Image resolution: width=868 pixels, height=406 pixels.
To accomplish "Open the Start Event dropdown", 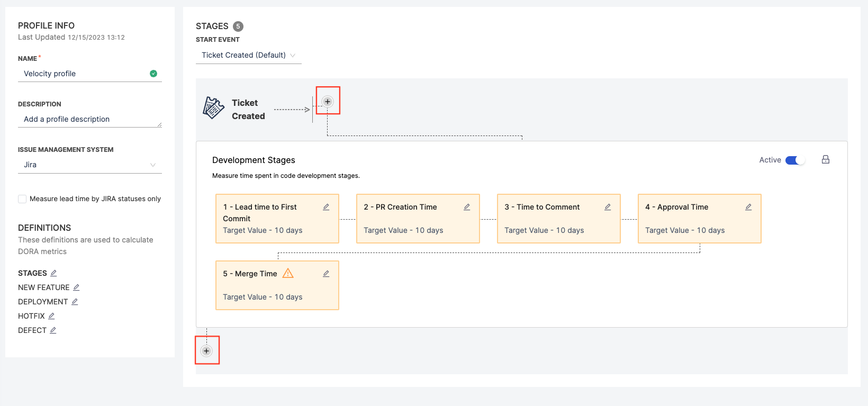I will (248, 55).
